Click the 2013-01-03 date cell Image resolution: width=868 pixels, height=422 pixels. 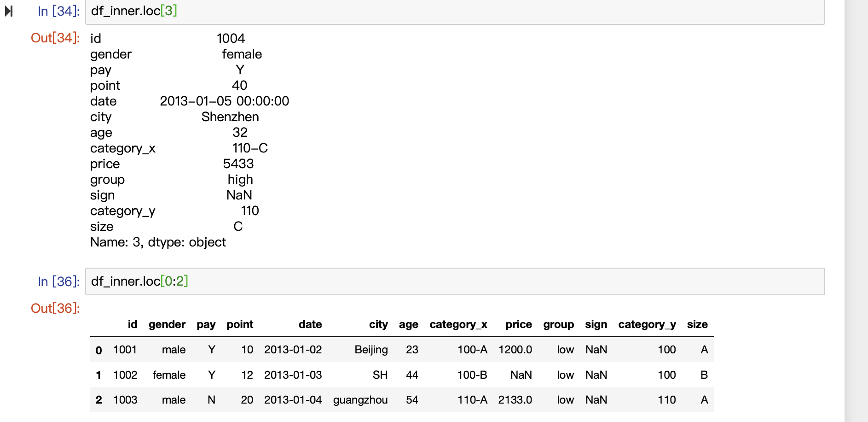[x=293, y=375]
